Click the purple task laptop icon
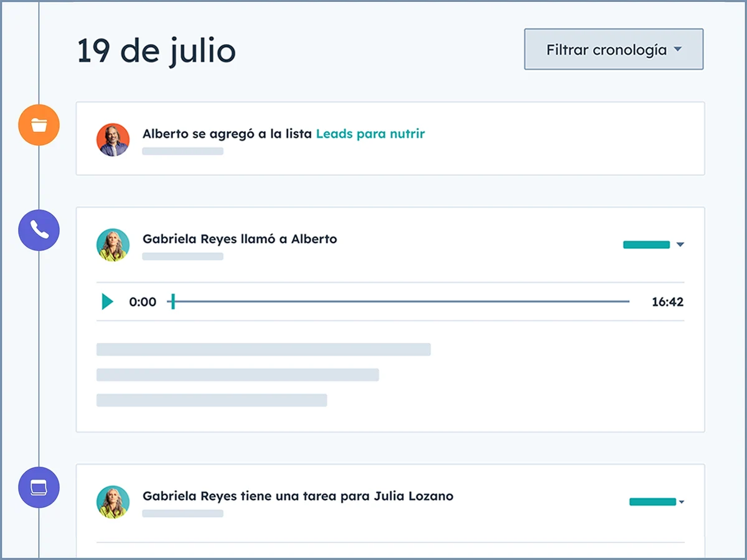Viewport: 747px width, 560px height. point(39,488)
